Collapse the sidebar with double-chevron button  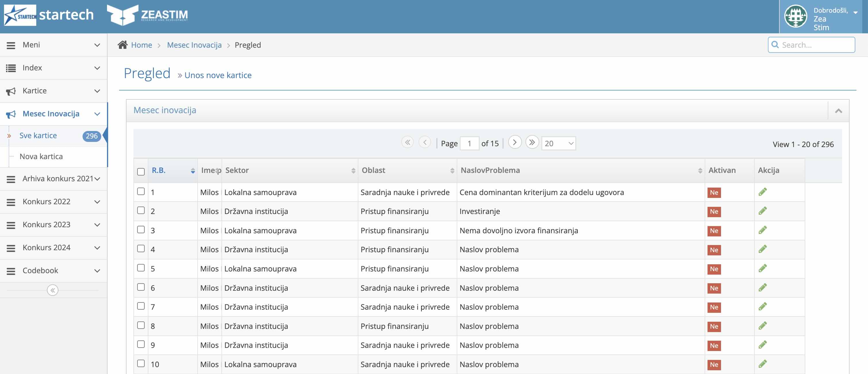[53, 290]
